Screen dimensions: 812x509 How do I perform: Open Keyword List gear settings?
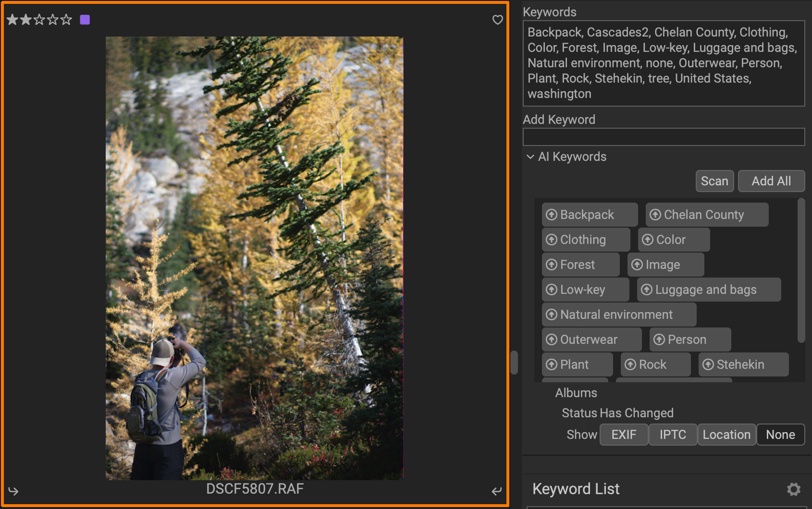pos(794,489)
